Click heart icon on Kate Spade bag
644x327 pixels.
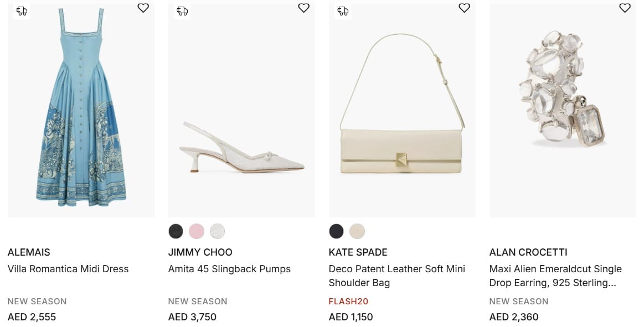[x=464, y=8]
